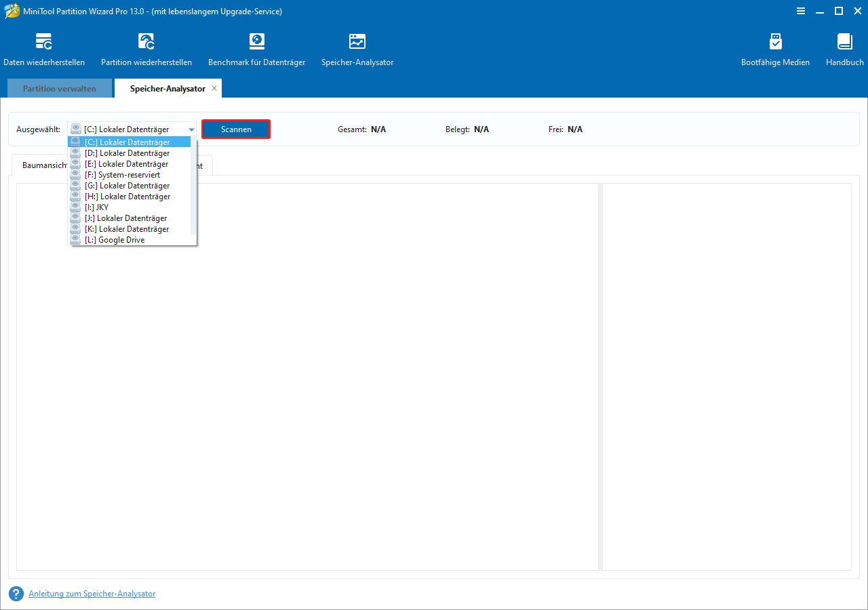Close the Speicher-Analysator tab
This screenshot has height=610, width=868.
[214, 88]
